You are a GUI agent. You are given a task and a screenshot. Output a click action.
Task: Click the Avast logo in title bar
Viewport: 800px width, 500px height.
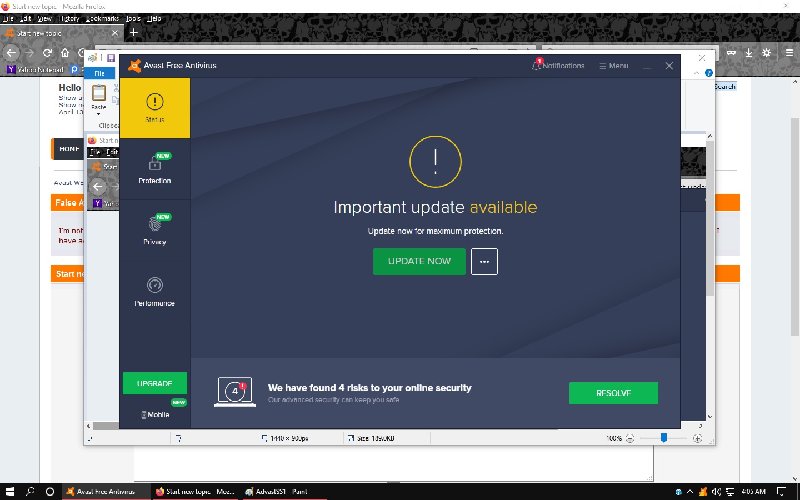pos(134,65)
